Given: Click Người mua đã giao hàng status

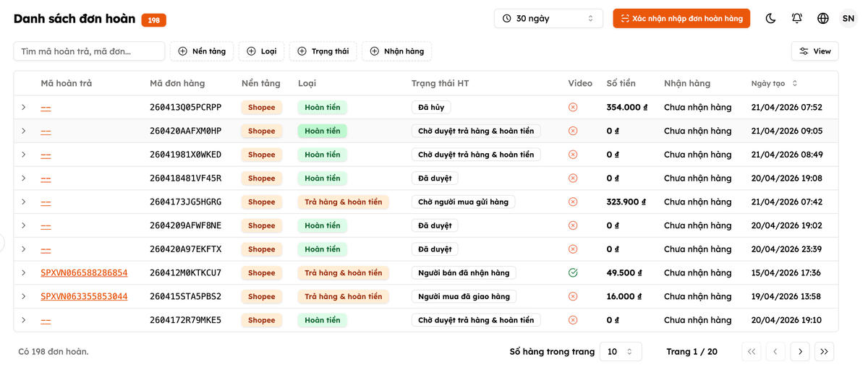Looking at the screenshot, I should point(464,296).
